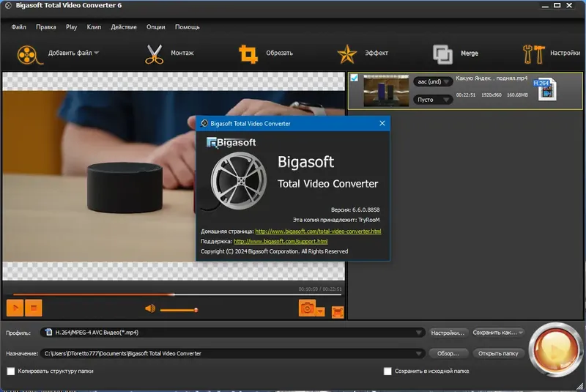This screenshot has height=392, width=586.
Task: Click the Открыть папку button
Action: point(498,353)
